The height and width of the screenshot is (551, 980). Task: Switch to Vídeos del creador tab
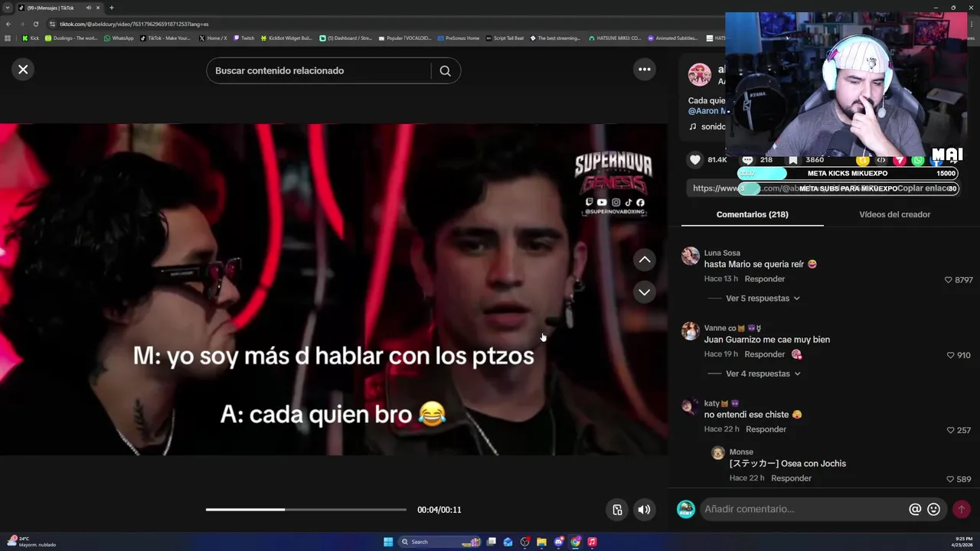click(x=894, y=214)
